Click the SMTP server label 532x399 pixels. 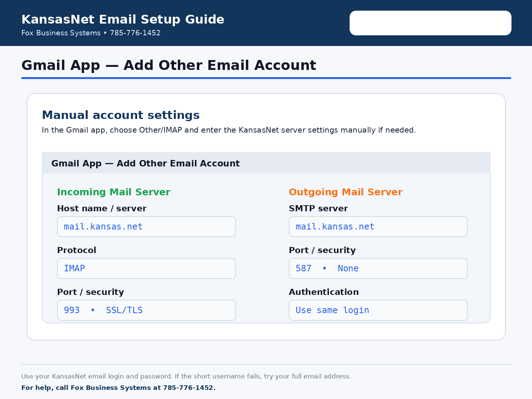(x=318, y=209)
